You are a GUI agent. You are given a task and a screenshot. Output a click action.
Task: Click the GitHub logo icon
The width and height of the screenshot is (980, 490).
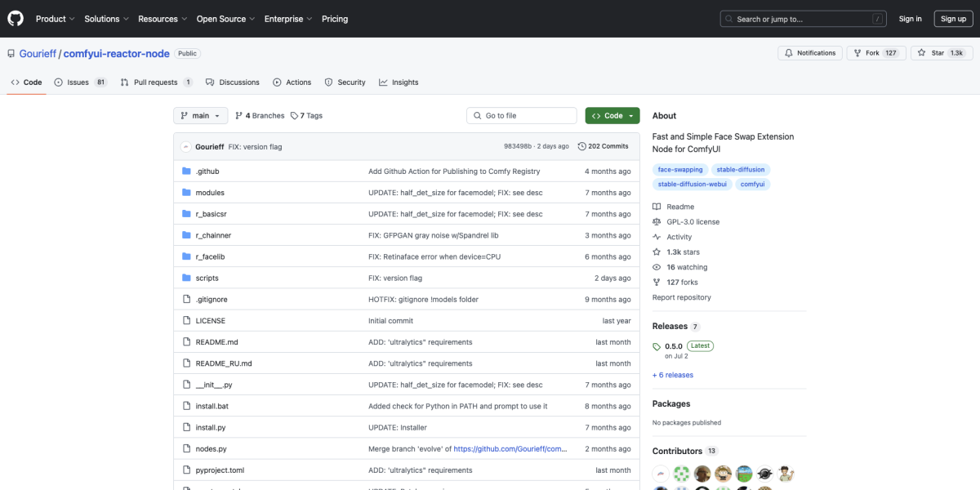click(x=16, y=19)
